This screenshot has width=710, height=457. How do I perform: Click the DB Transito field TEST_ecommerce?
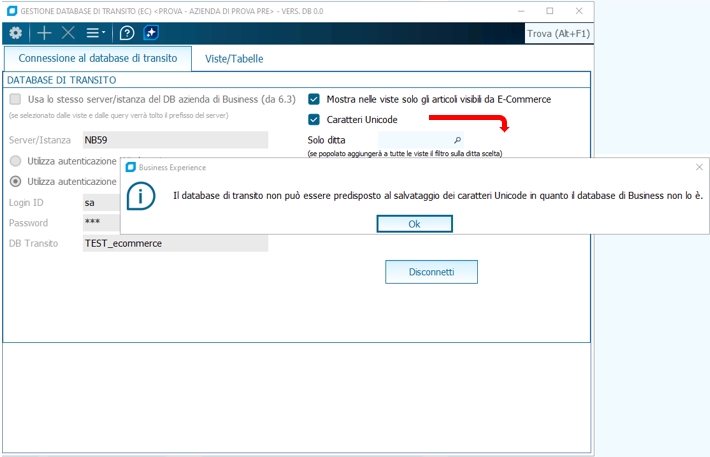[x=175, y=243]
